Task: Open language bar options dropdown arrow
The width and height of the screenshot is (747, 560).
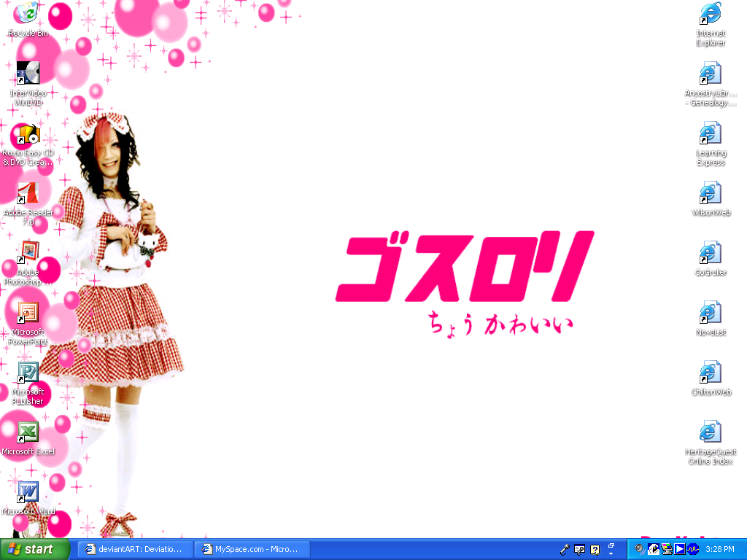Action: click(611, 554)
